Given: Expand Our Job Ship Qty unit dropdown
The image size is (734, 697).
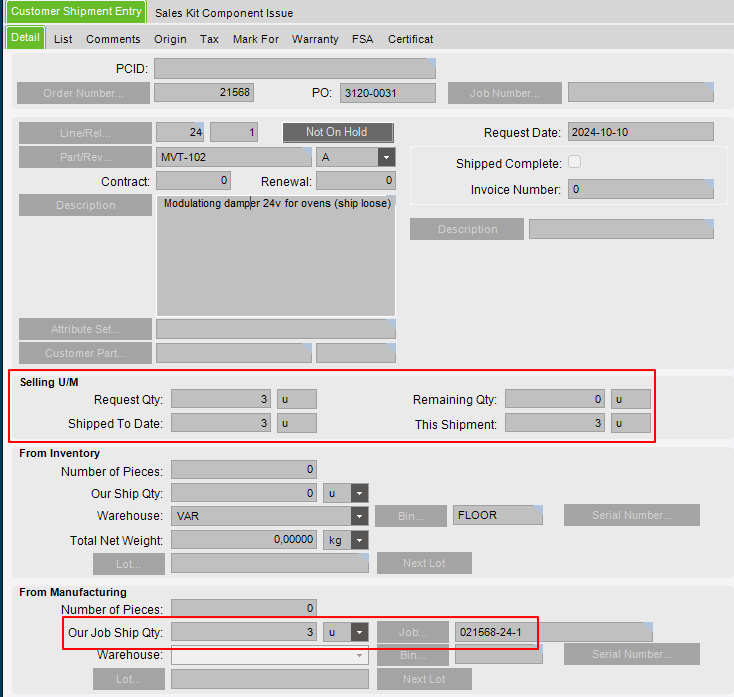Looking at the screenshot, I should tap(359, 632).
